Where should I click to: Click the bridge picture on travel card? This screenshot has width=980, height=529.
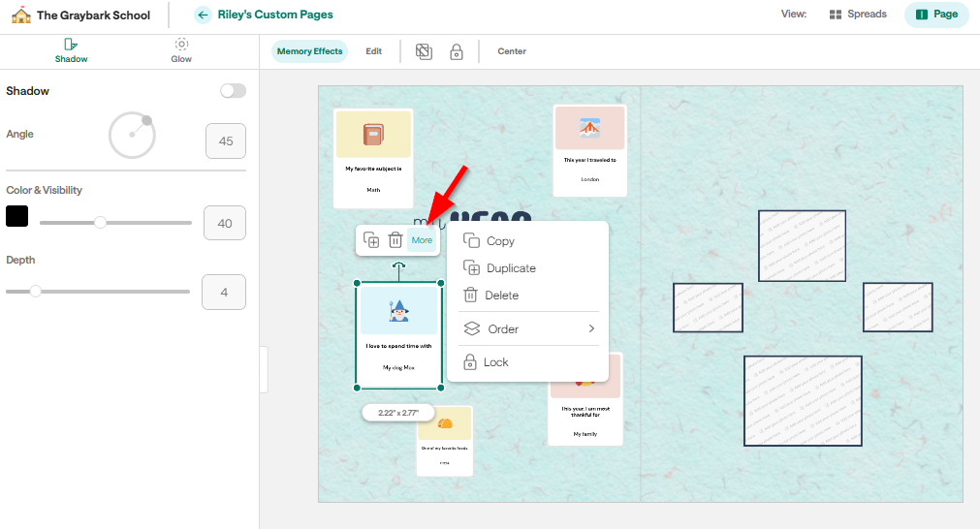pos(590,128)
